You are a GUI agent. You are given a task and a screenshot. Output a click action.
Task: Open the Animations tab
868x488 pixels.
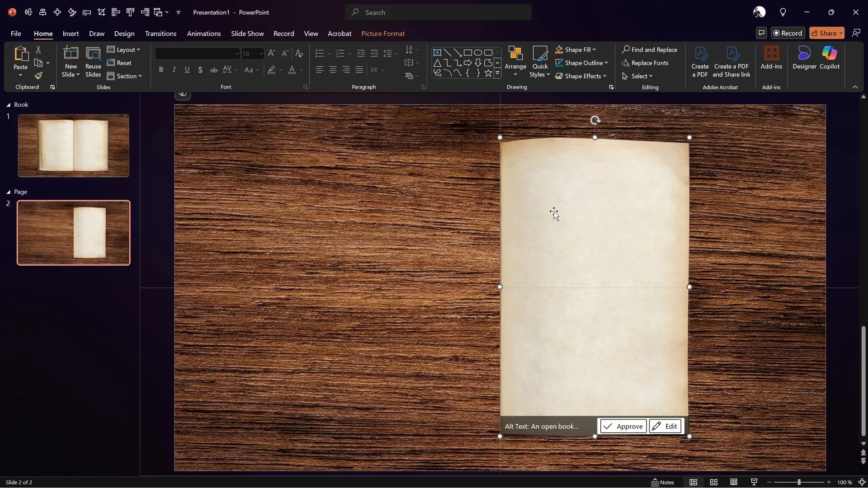click(x=204, y=33)
